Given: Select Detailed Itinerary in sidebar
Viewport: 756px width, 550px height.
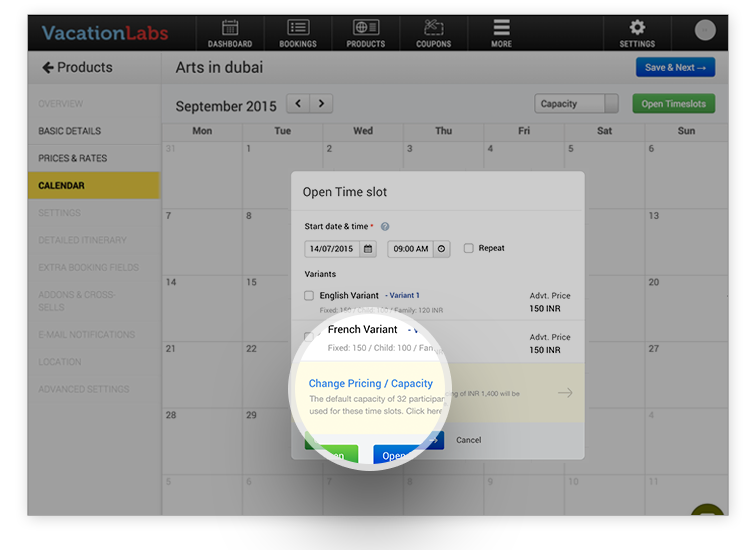Looking at the screenshot, I should click(x=94, y=240).
